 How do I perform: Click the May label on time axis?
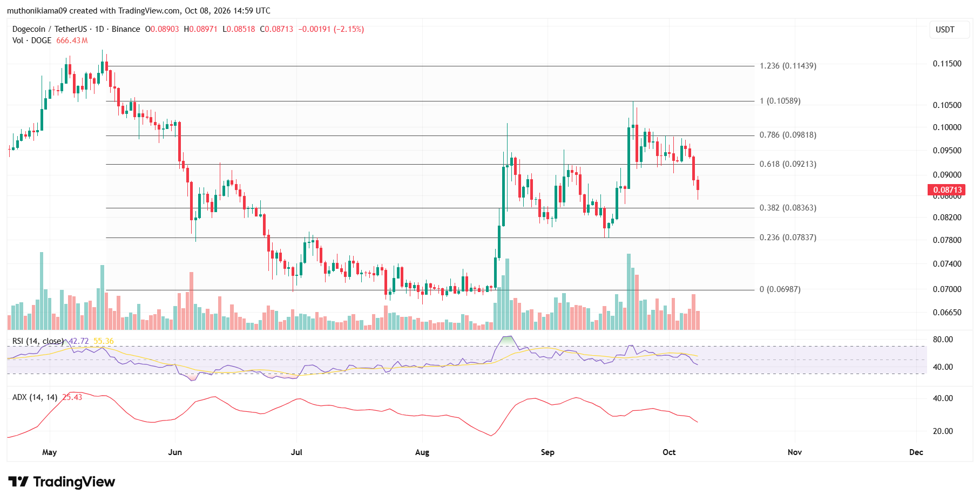click(x=49, y=452)
